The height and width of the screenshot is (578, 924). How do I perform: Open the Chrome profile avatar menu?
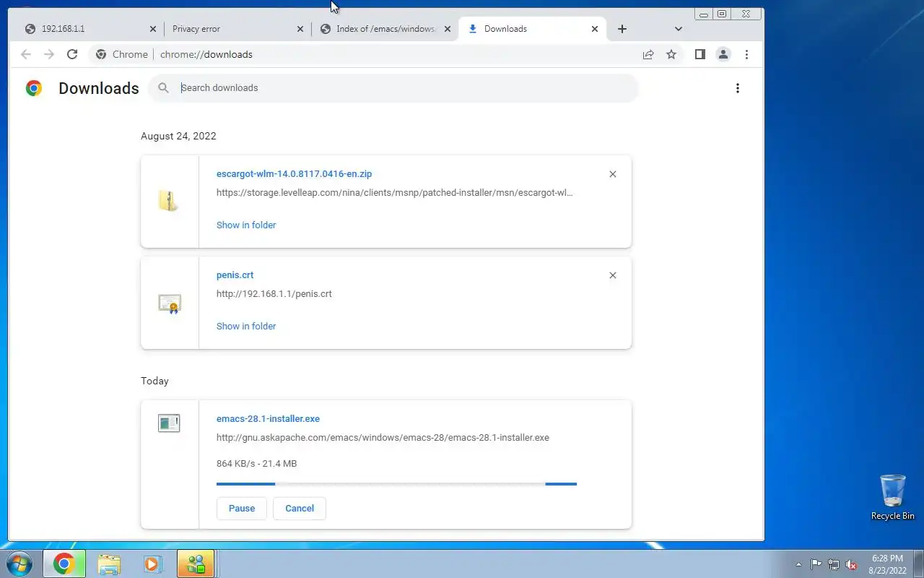click(723, 54)
